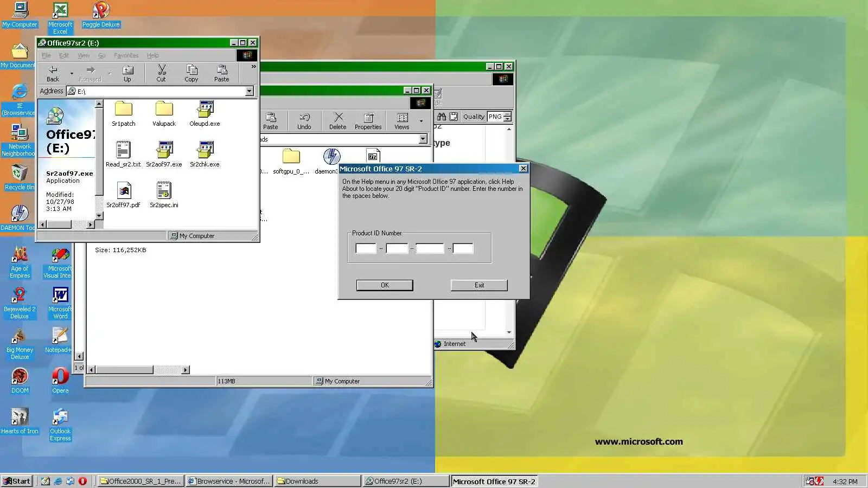Open the Back button history dropdown arrow
Image resolution: width=868 pixels, height=488 pixels.
pos(72,73)
